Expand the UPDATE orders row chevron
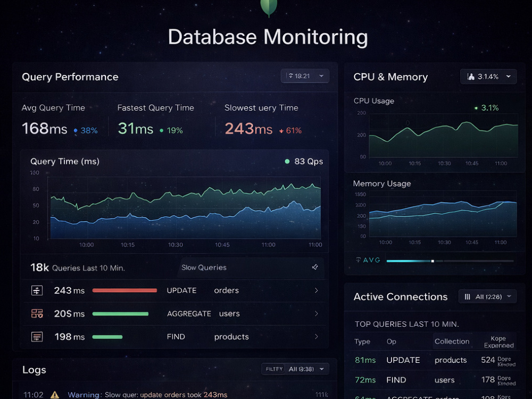The width and height of the screenshot is (532, 399). pyautogui.click(x=316, y=290)
